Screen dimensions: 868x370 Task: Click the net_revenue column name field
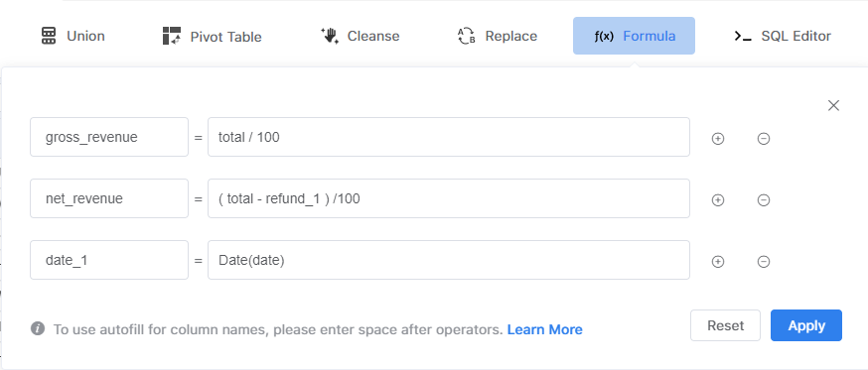(x=109, y=198)
